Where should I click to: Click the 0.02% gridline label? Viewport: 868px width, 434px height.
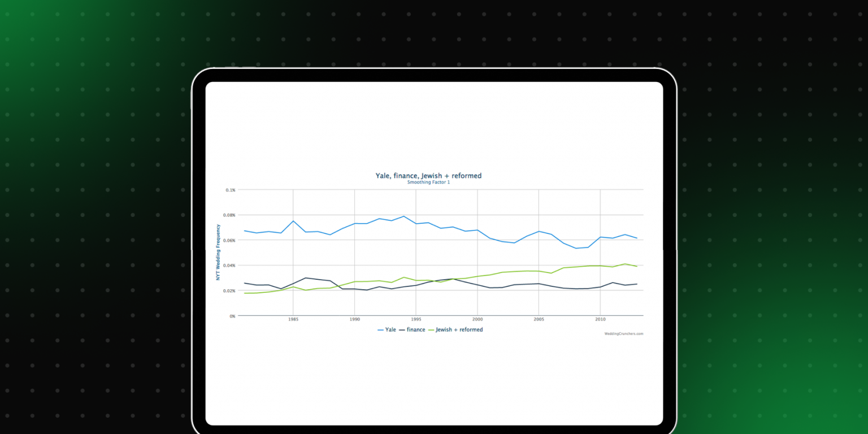(231, 291)
